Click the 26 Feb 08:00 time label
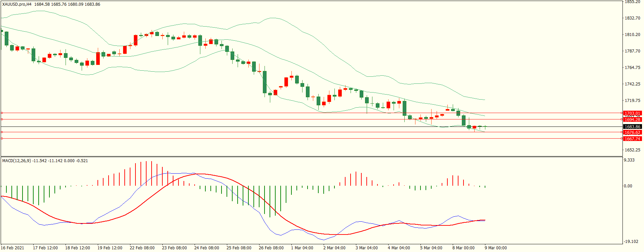The width and height of the screenshot is (644, 252). (x=271, y=248)
